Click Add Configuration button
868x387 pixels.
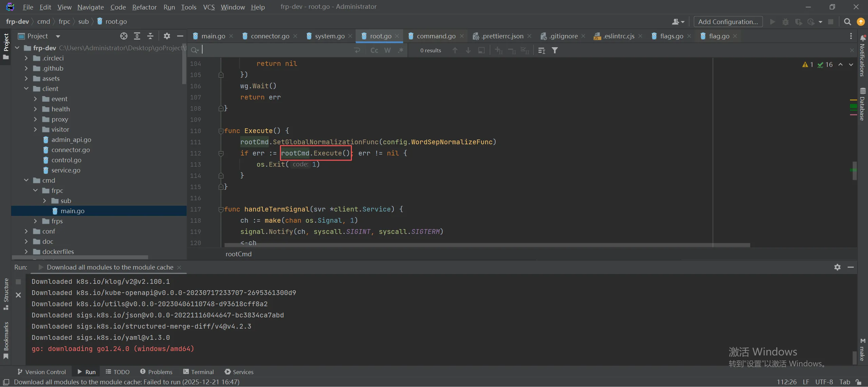(x=728, y=22)
